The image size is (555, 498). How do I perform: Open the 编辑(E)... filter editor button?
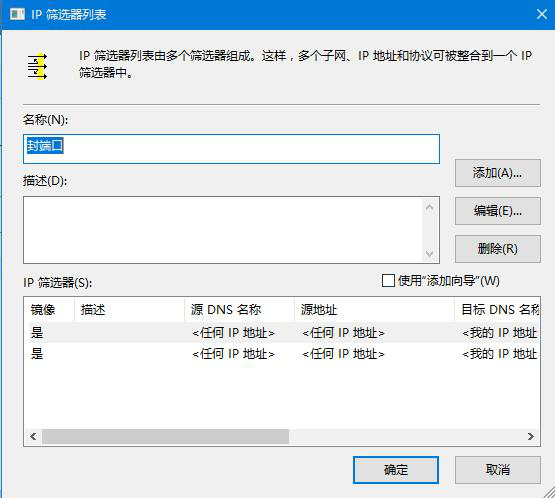point(498,211)
